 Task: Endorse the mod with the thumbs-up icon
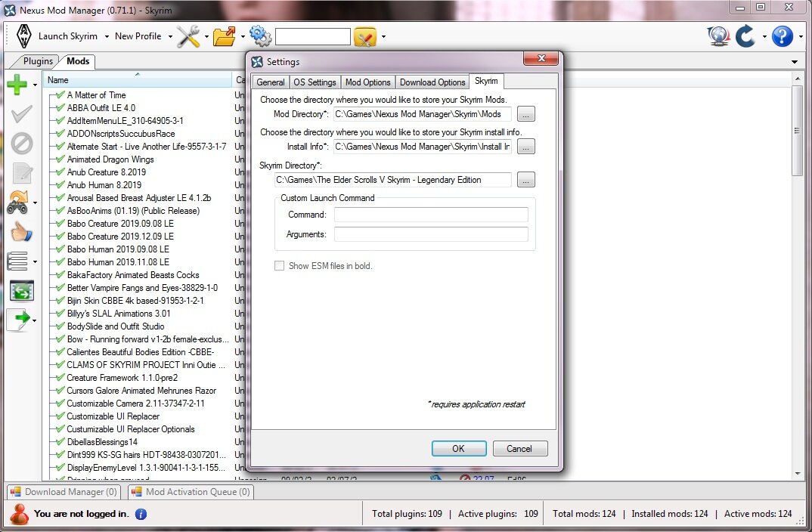21,232
